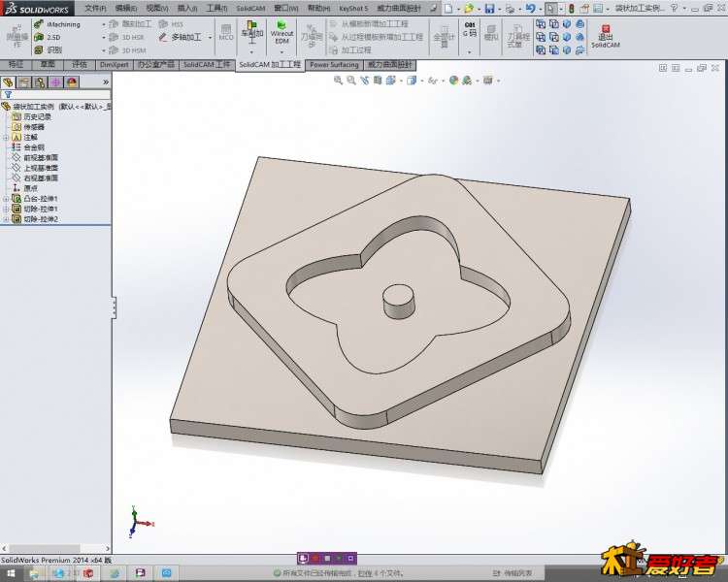Open the Wirecut EDM dropdown arrow
Screen dimensions: 728x582
tap(281, 52)
